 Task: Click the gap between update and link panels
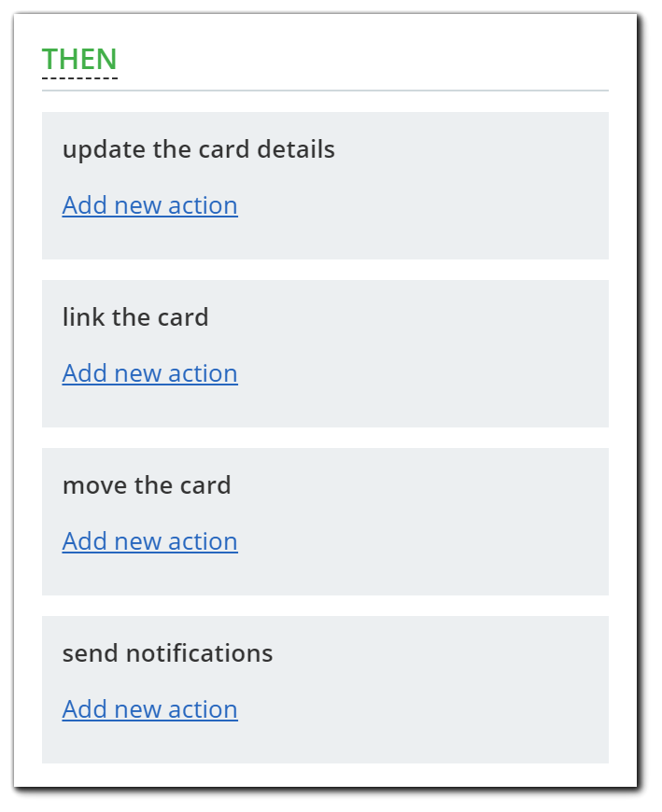[x=325, y=270]
